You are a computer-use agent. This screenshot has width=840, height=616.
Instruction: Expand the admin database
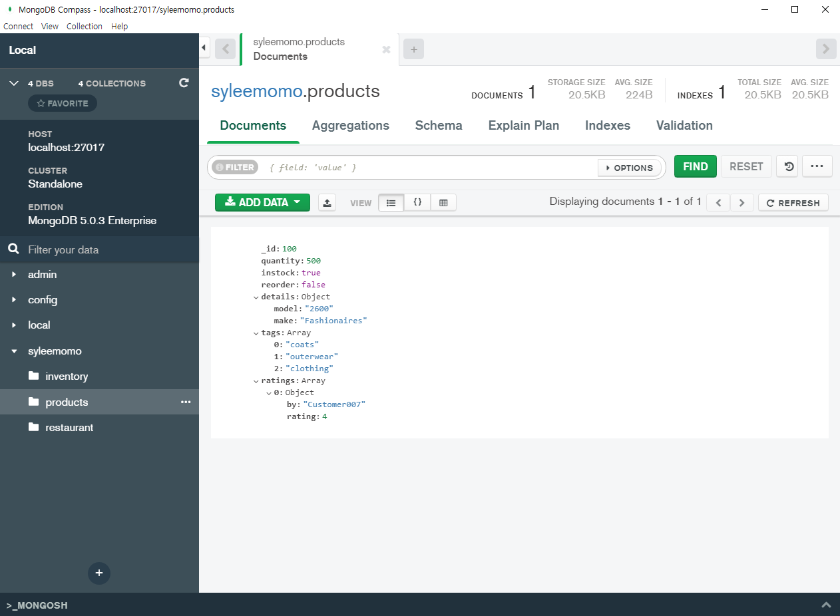[x=14, y=274]
